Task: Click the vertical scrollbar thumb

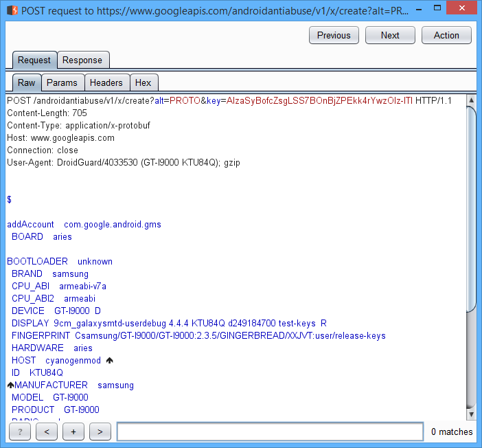Action: (x=471, y=210)
